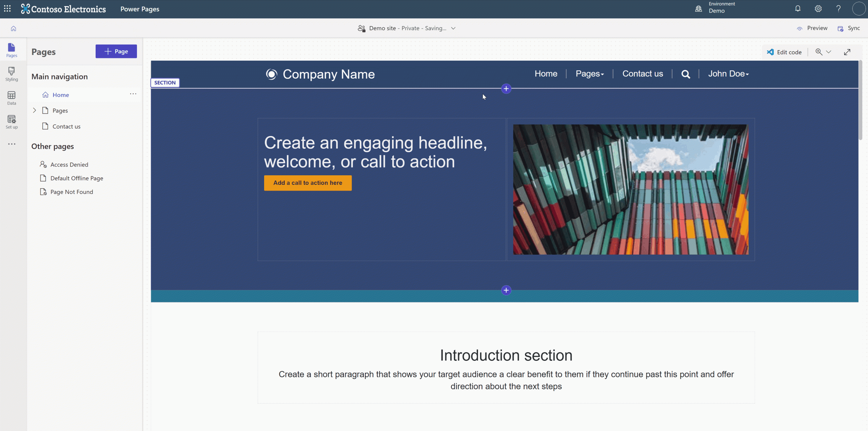868x431 pixels.
Task: Open the Help question mark
Action: 838,8
